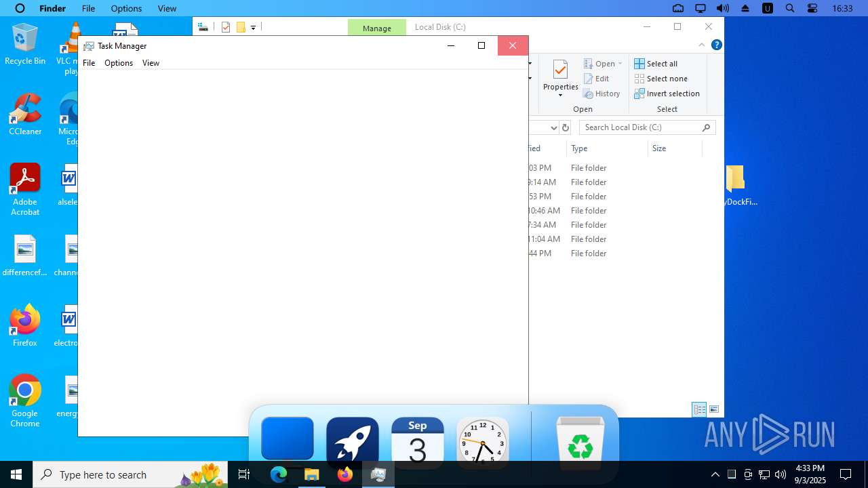
Task: Click Properties icon in Explorer ribbon
Action: [x=560, y=70]
